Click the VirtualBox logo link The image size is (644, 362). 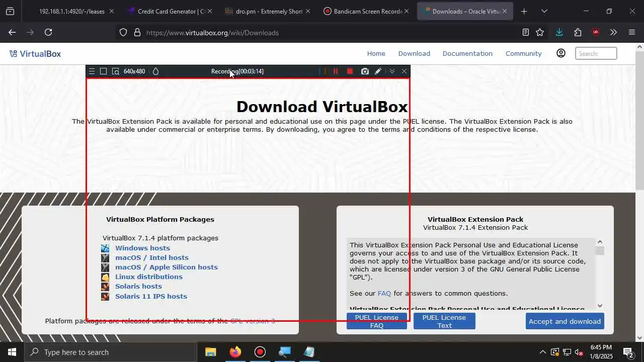pyautogui.click(x=35, y=54)
